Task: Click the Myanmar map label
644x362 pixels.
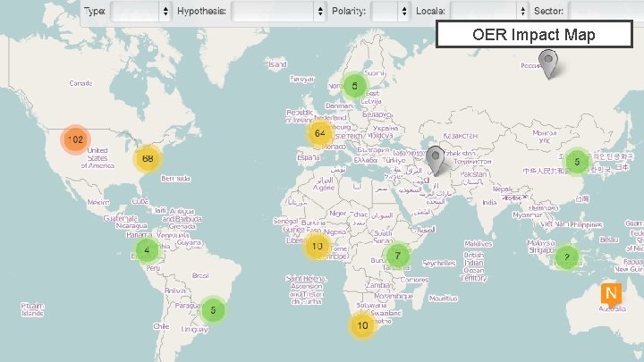Action: tap(528, 215)
